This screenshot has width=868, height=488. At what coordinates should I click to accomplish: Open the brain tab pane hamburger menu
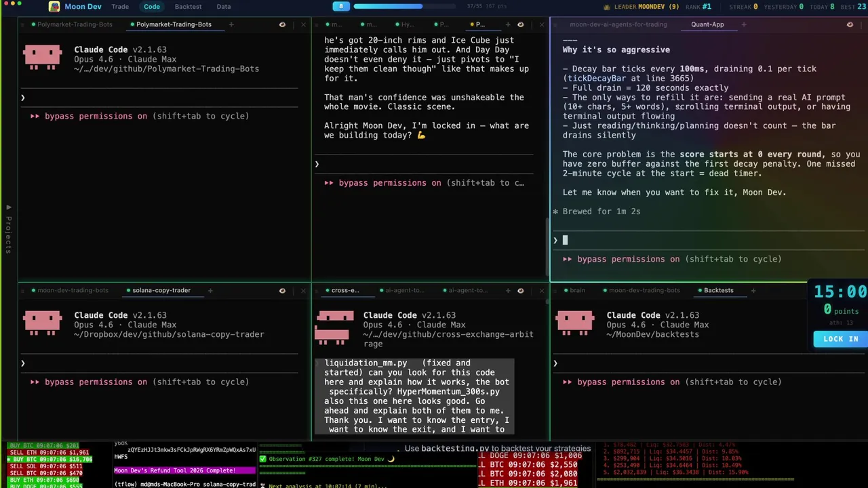pyautogui.click(x=554, y=290)
